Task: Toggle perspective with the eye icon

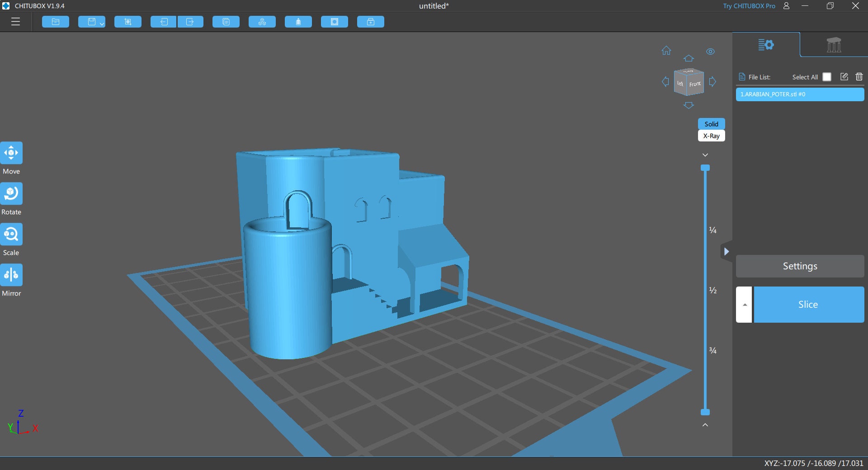Action: pyautogui.click(x=710, y=52)
